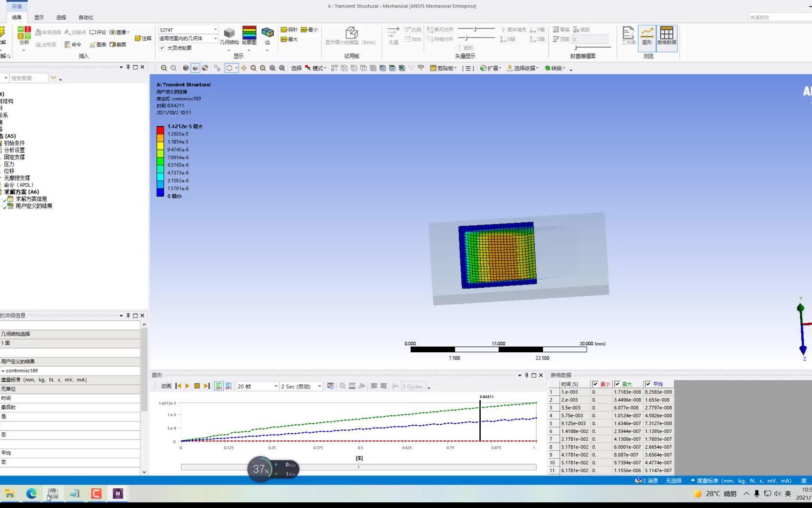Image resolution: width=812 pixels, height=508 pixels.
Task: Click the export animation video icon
Action: coord(331,386)
